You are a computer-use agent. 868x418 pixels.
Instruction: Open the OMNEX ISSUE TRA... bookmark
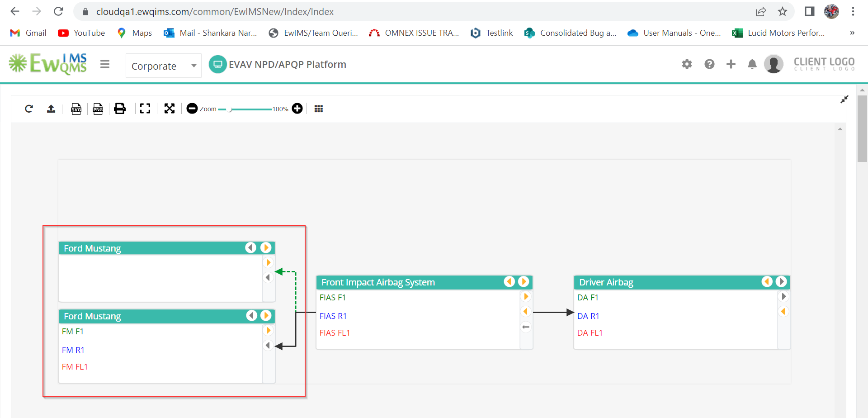(x=414, y=33)
